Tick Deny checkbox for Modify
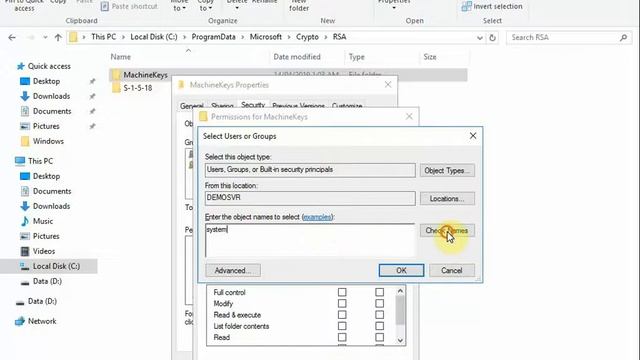The width and height of the screenshot is (640, 360). (x=380, y=303)
